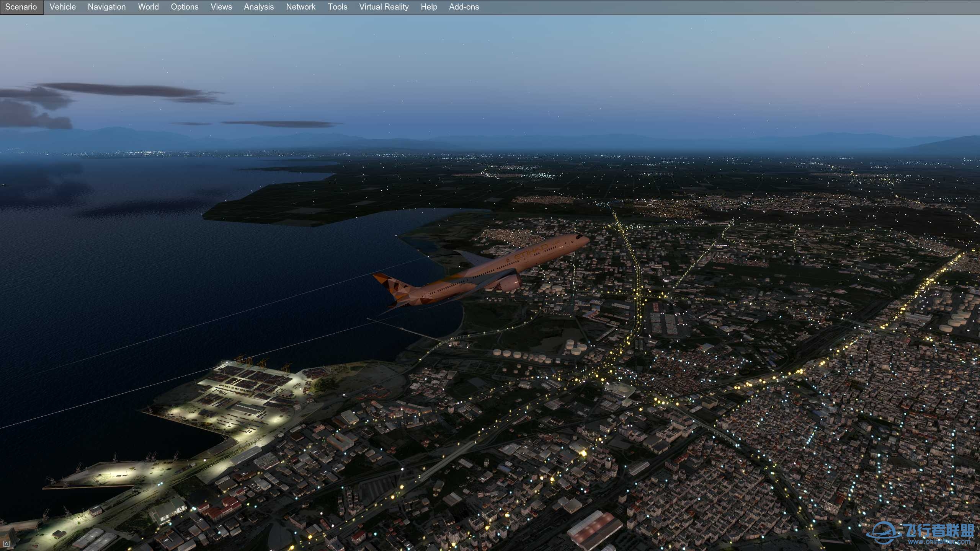
Task: Open the World menu
Action: (148, 7)
